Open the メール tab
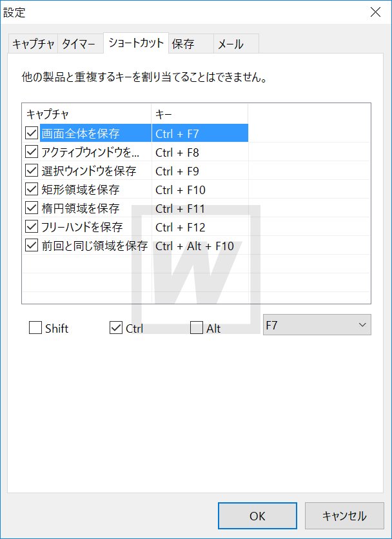Image resolution: width=392 pixels, height=539 pixels. (x=236, y=44)
